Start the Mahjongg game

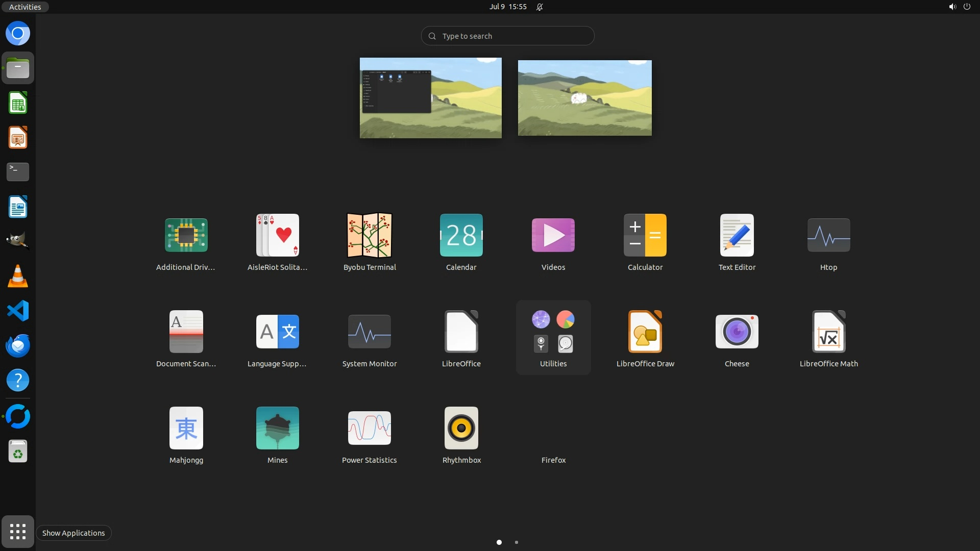[x=186, y=429]
